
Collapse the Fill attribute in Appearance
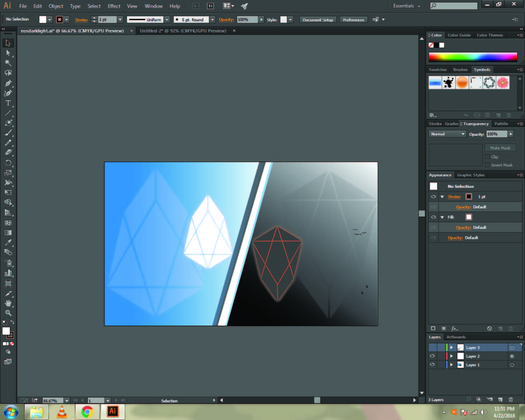[442, 217]
